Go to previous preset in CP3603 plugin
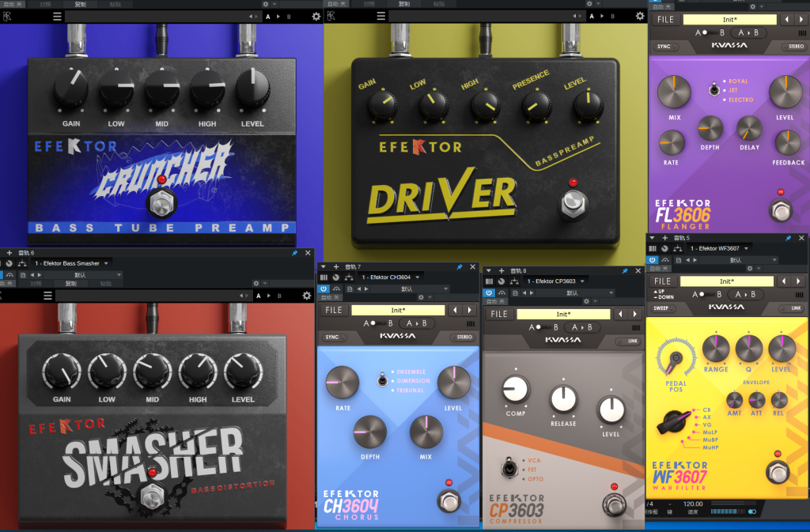 pos(620,315)
